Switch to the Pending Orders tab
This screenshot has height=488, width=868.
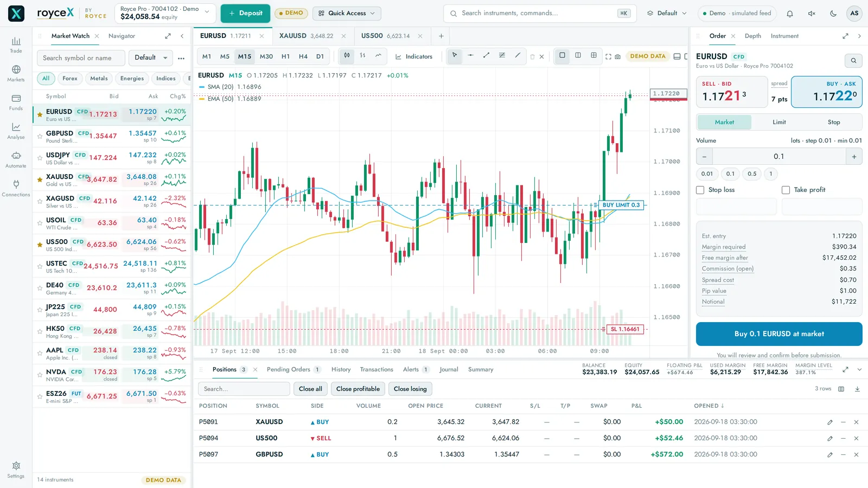(293, 369)
